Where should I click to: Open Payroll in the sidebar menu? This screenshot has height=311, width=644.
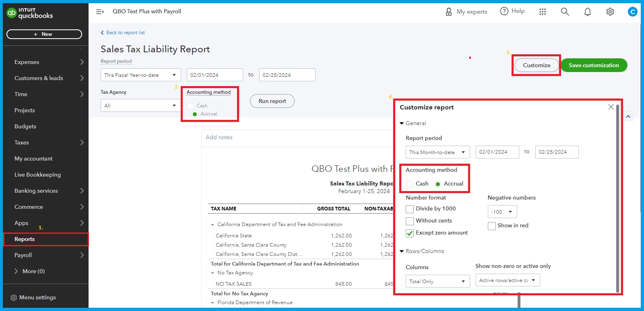(45, 255)
